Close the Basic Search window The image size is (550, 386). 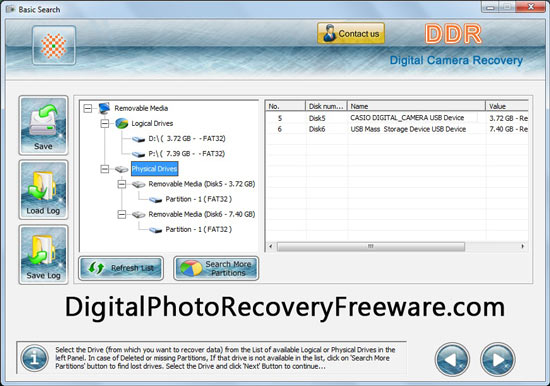(532, 7)
